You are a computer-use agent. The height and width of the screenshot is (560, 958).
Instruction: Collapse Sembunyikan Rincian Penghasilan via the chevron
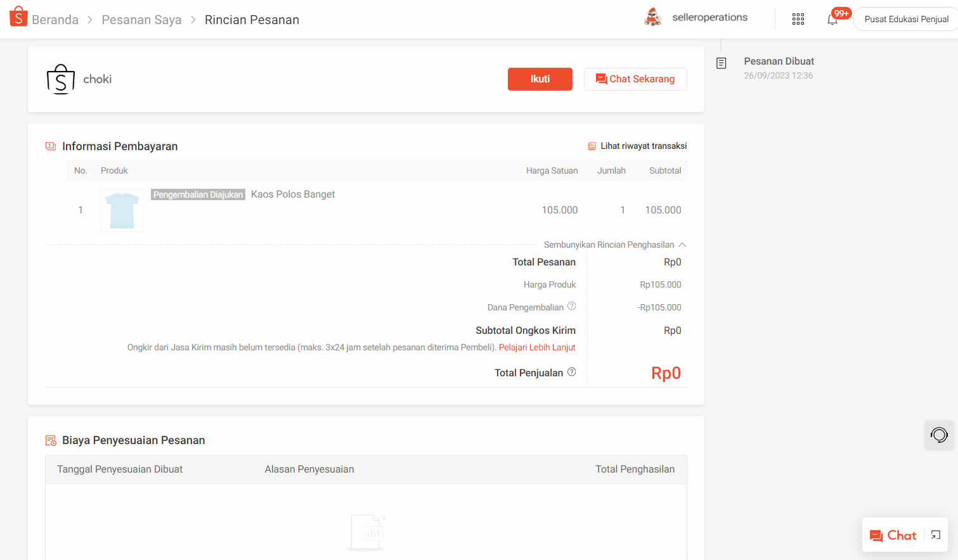point(682,244)
